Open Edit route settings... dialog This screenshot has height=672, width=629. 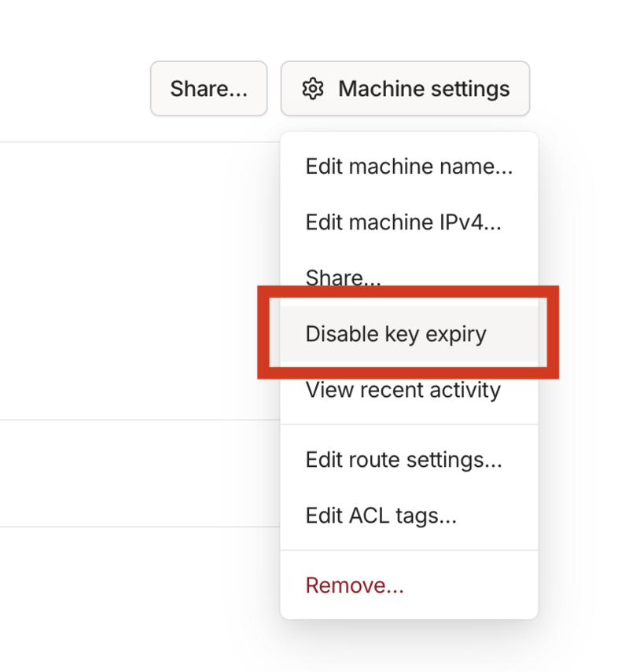coord(403,460)
